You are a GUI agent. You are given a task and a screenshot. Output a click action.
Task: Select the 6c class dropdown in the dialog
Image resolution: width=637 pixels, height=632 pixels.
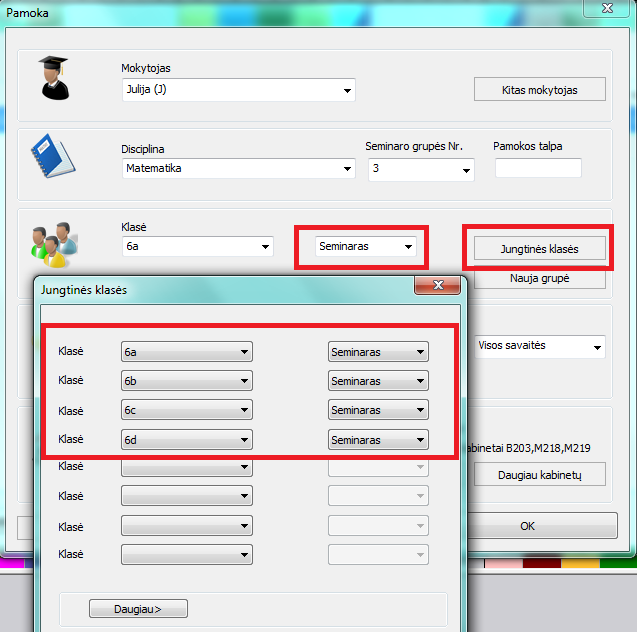click(x=186, y=410)
